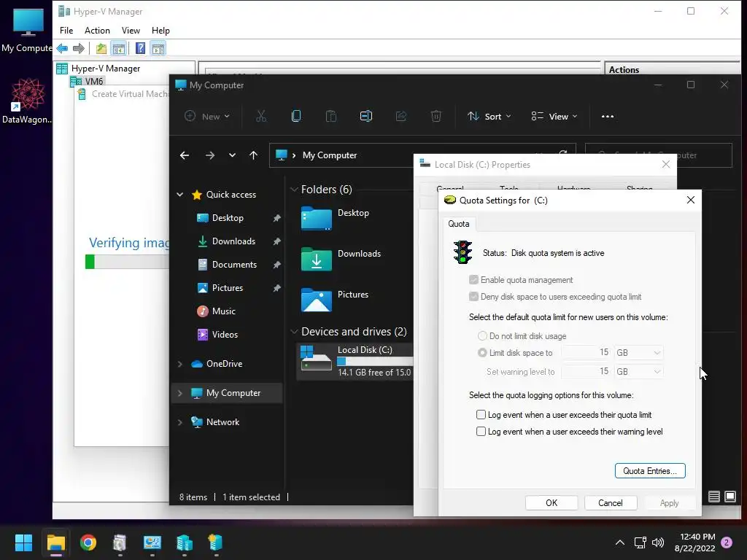Click the Rename icon in File Explorer toolbar
The width and height of the screenshot is (747, 560).
pyautogui.click(x=366, y=116)
